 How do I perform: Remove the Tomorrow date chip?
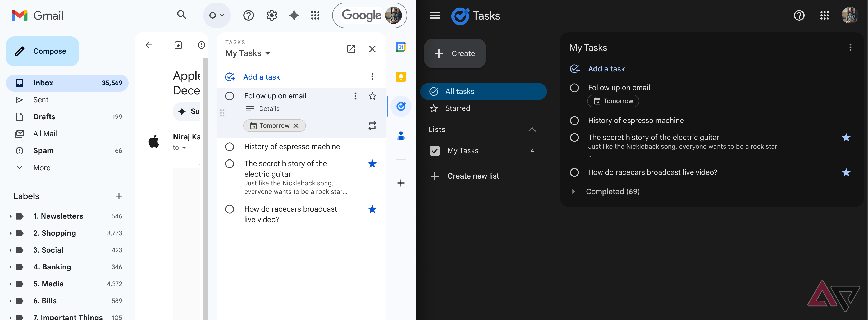coord(296,126)
